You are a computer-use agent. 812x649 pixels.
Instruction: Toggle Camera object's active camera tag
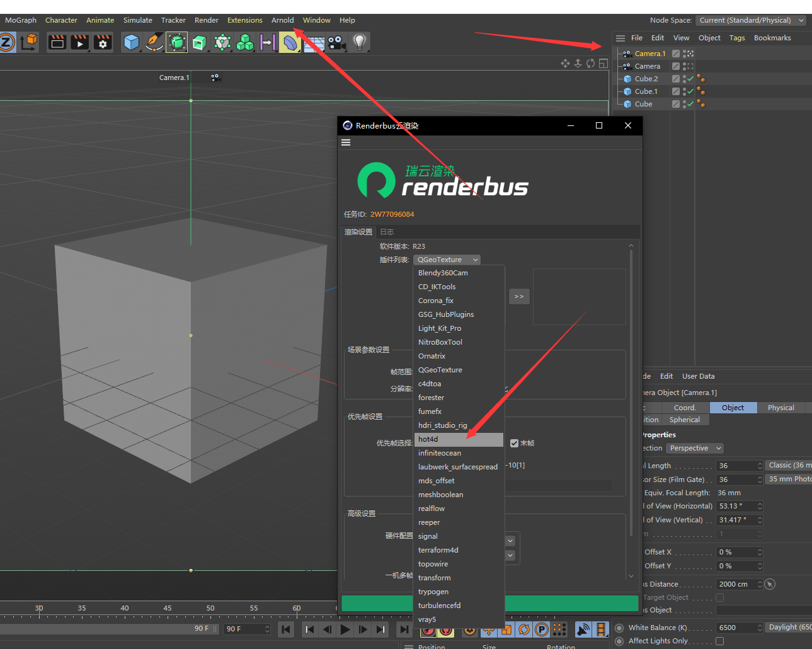[x=689, y=66]
